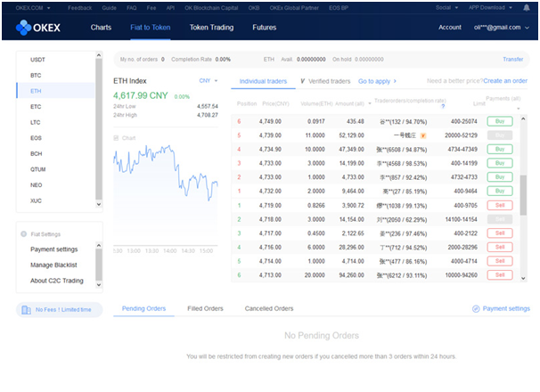The height and width of the screenshot is (392, 540).
Task: Click Buy on the 4,749.00 row
Action: [500, 121]
